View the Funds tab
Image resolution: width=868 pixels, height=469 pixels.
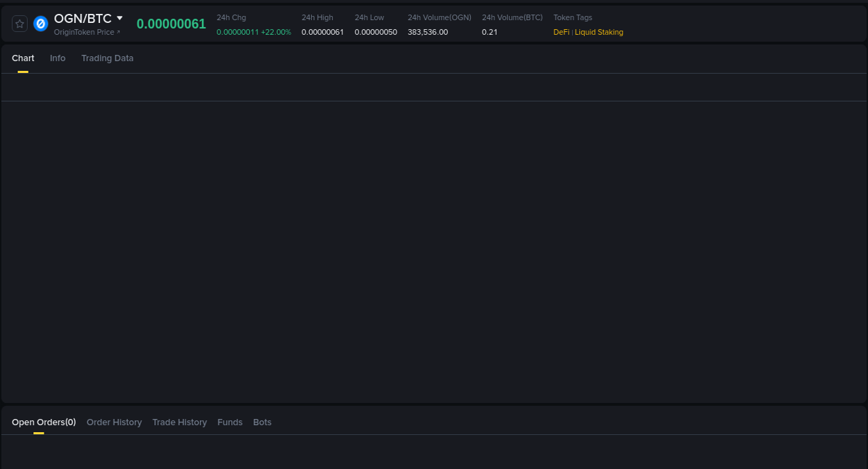[230, 422]
